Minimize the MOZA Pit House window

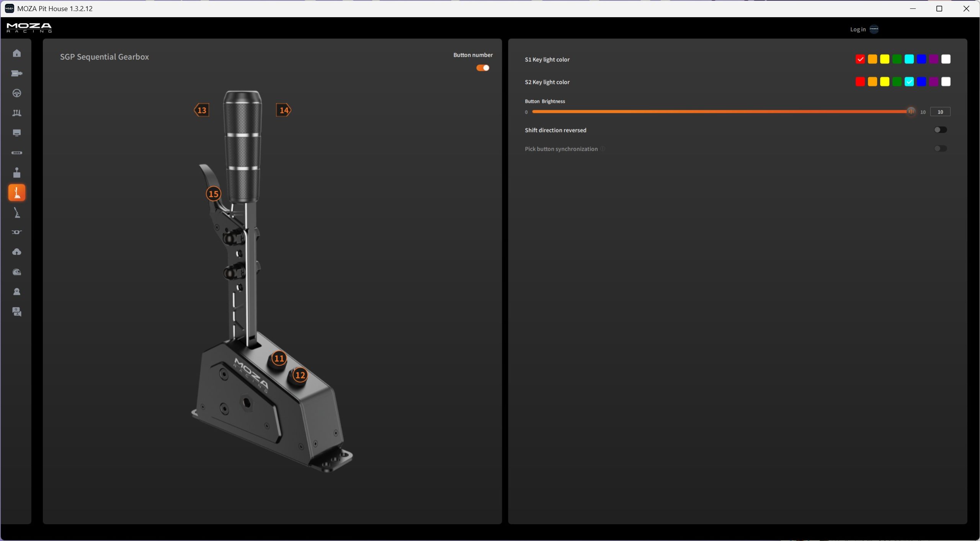coord(913,8)
